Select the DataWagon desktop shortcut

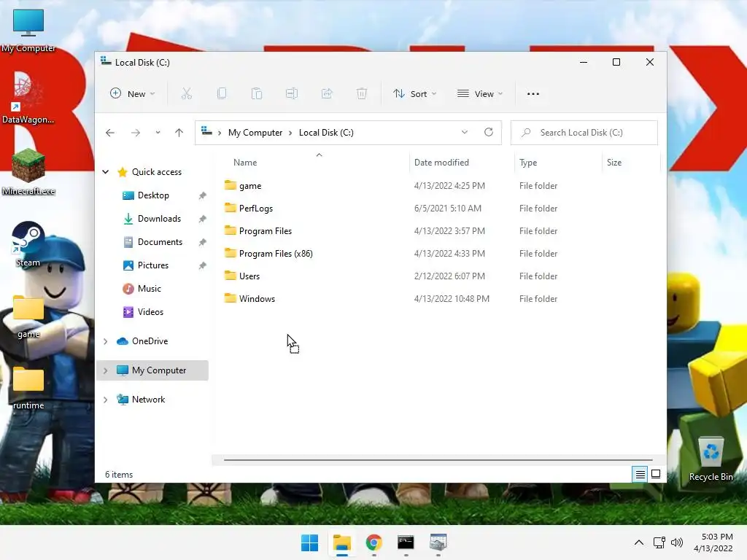click(28, 98)
